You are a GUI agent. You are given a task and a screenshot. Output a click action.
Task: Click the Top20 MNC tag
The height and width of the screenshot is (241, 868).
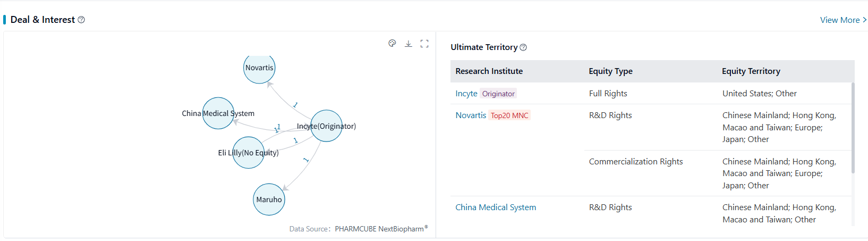point(509,115)
